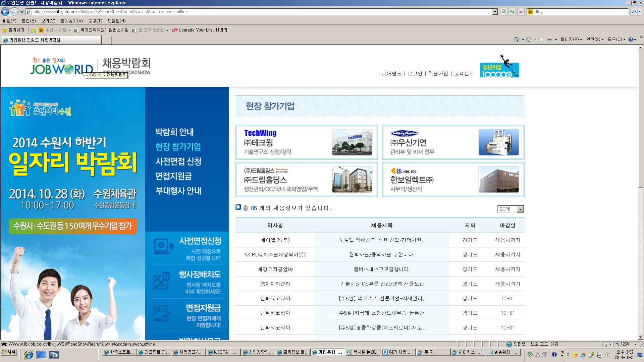
Task: Click the 회원가입 link in the header
Action: [438, 74]
